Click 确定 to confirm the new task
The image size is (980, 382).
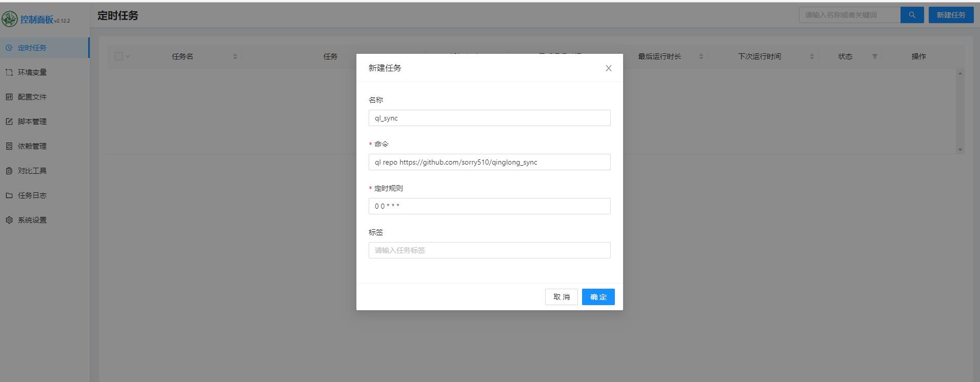point(598,297)
